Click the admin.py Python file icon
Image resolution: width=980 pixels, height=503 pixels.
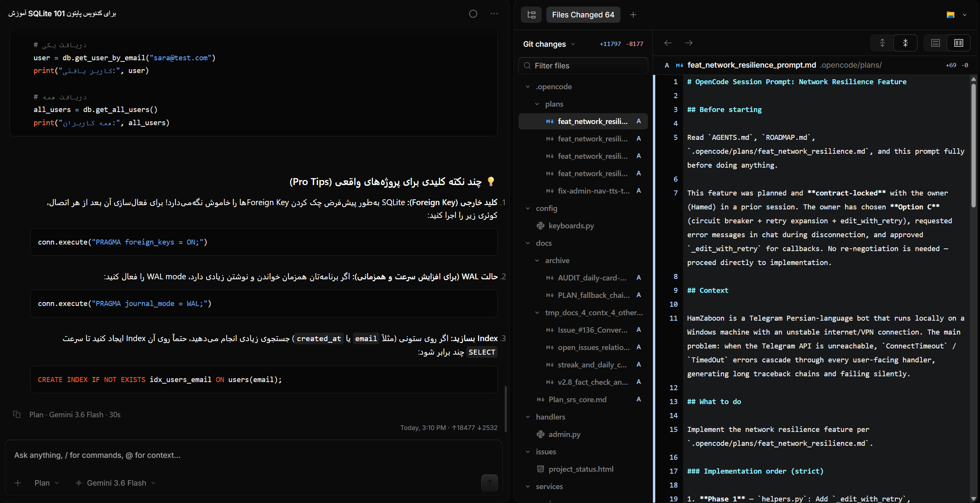[541, 434]
